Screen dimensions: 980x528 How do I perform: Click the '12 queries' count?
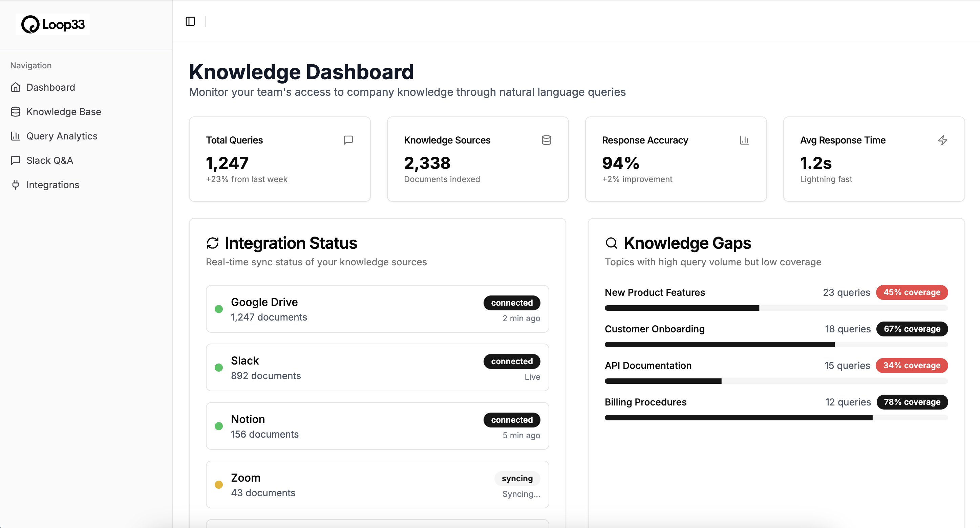[848, 402]
